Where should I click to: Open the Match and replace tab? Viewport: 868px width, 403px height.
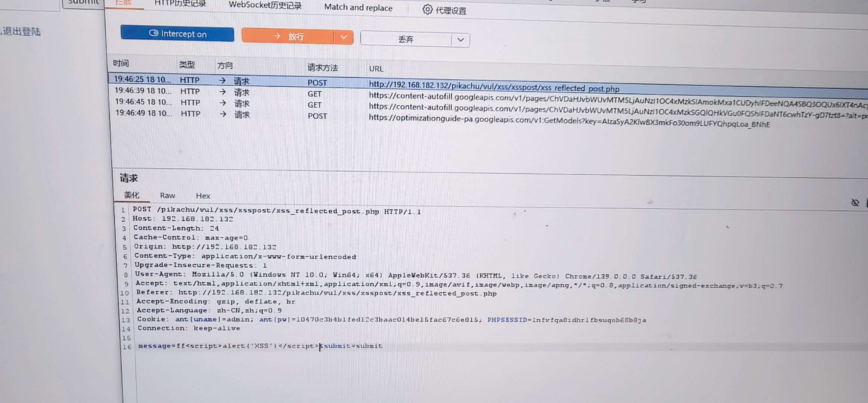click(358, 7)
